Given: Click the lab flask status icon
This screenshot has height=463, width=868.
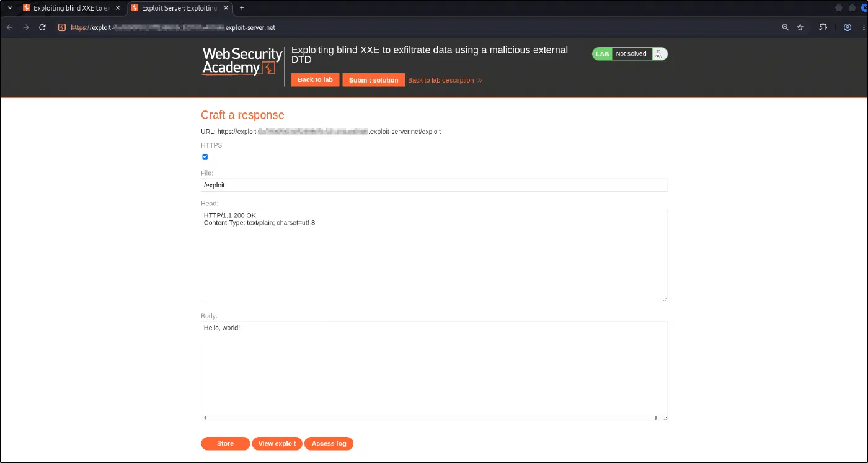Looking at the screenshot, I should (658, 54).
